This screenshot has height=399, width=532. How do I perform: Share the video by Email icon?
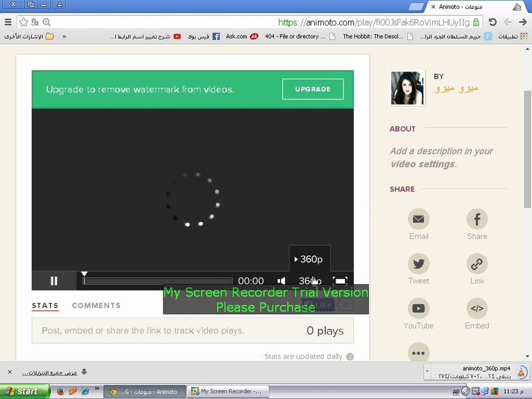pyautogui.click(x=418, y=219)
